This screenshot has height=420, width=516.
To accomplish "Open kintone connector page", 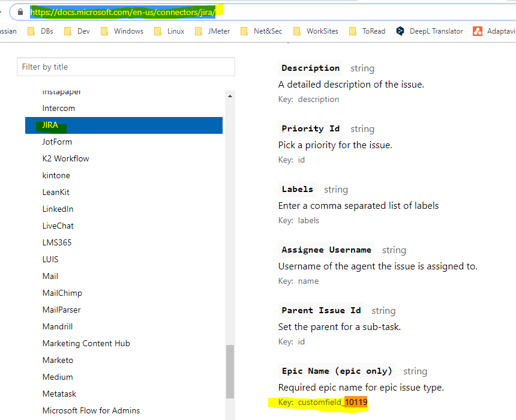I will pyautogui.click(x=56, y=175).
